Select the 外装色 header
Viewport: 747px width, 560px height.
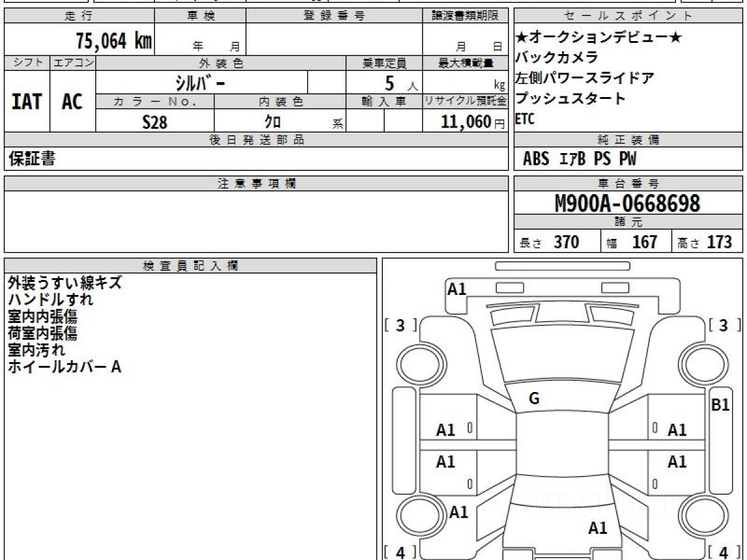[221, 63]
